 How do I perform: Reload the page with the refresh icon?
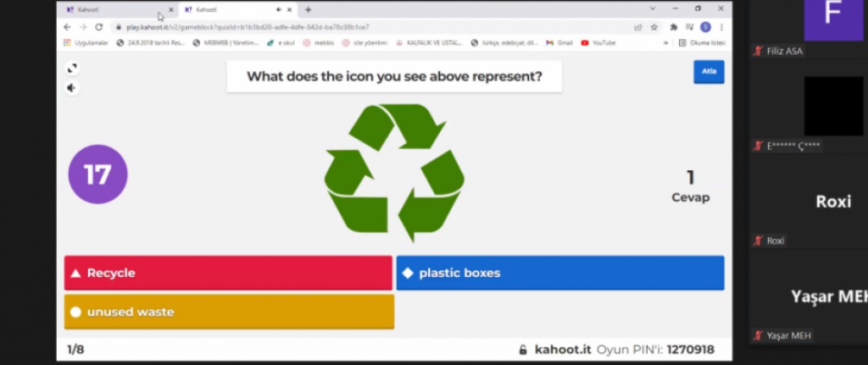(x=99, y=27)
